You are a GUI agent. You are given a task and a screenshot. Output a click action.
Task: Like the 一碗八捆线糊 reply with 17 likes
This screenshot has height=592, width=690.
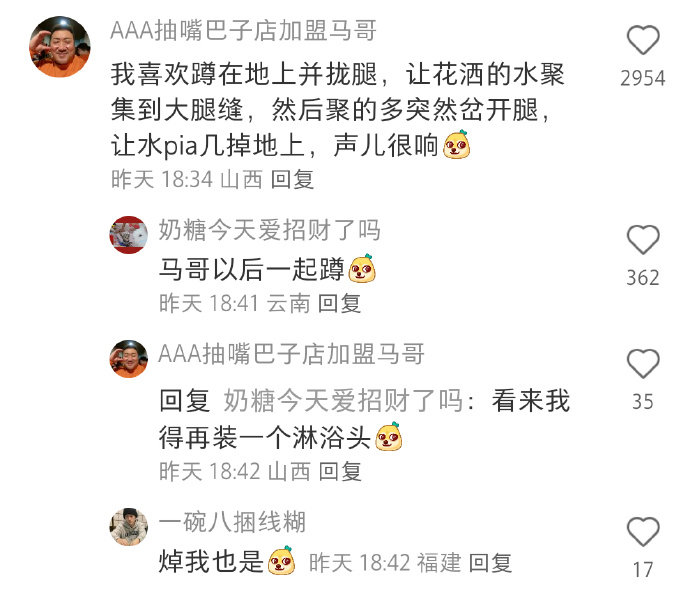(x=643, y=532)
